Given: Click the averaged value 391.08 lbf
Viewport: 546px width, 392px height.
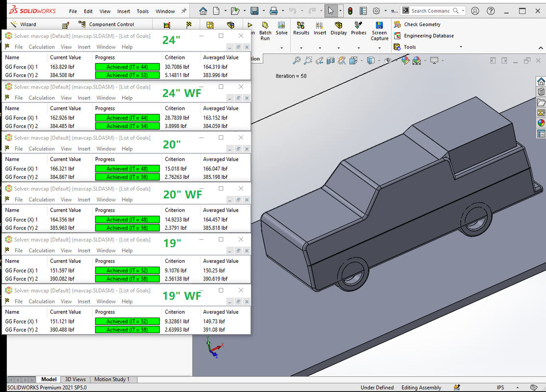Looking at the screenshot, I should click(214, 330).
